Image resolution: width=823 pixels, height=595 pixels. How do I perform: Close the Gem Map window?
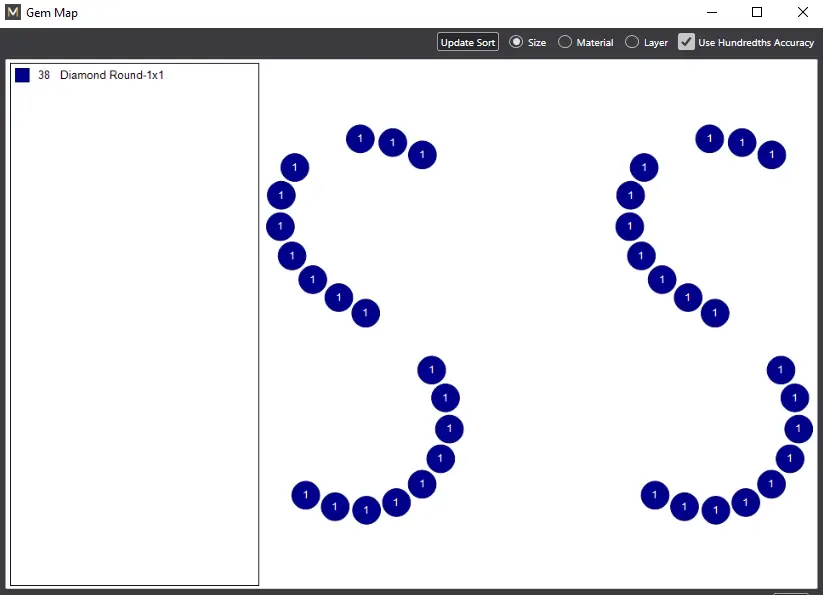(802, 13)
